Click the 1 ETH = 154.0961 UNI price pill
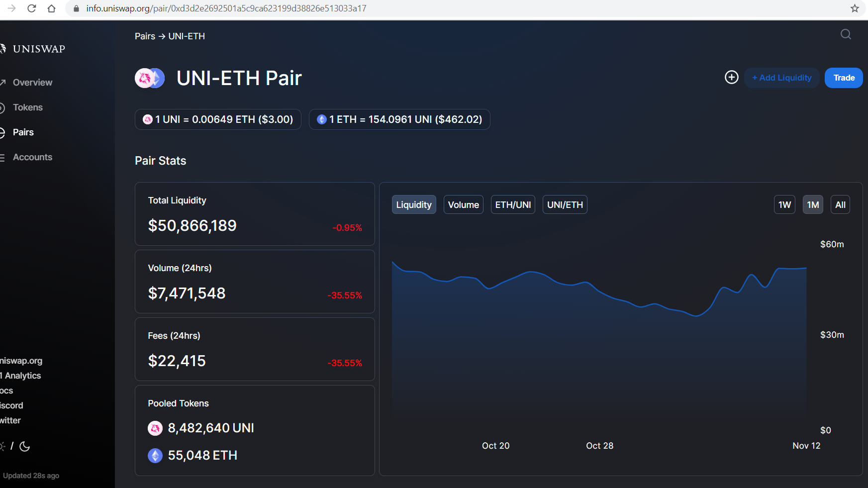Viewport: 868px width, 488px height. coord(399,119)
